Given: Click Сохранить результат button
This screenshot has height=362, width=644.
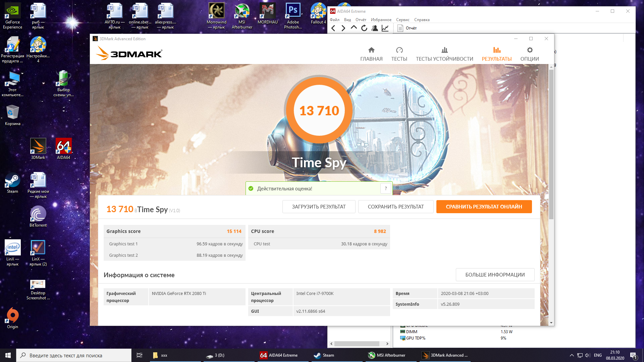Looking at the screenshot, I should 395,207.
